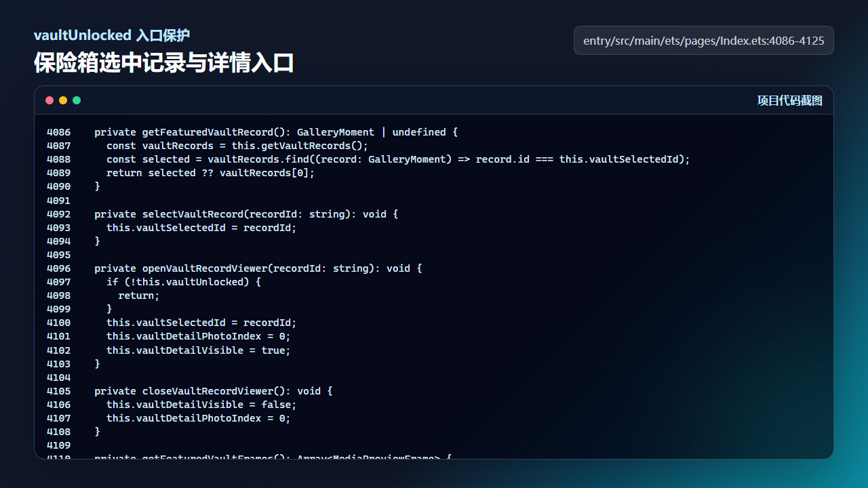
Task: Click the getFeaturedVaultRecord method declaration
Action: (276, 132)
